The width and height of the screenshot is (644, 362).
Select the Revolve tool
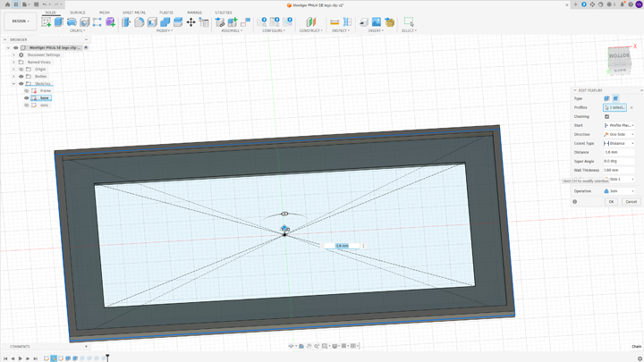pyautogui.click(x=72, y=21)
